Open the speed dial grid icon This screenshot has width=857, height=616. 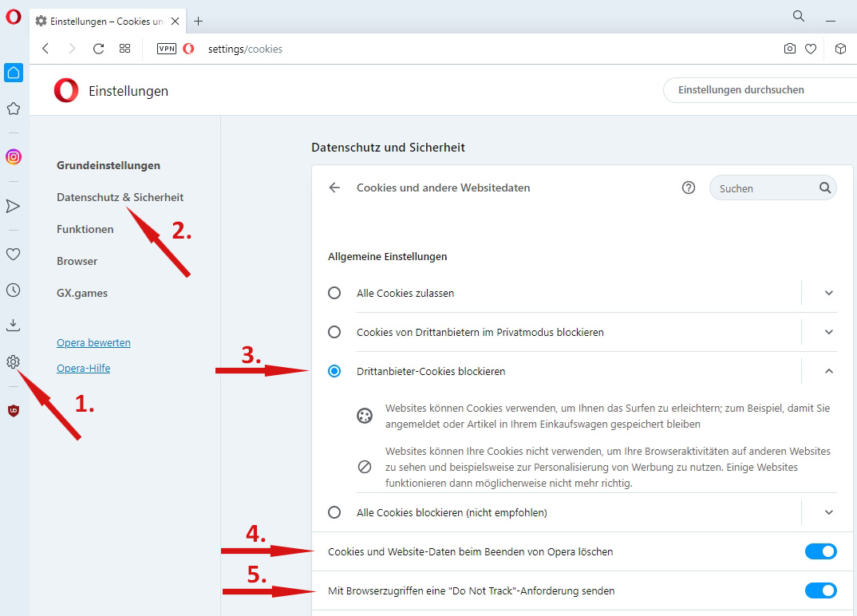pyautogui.click(x=124, y=49)
